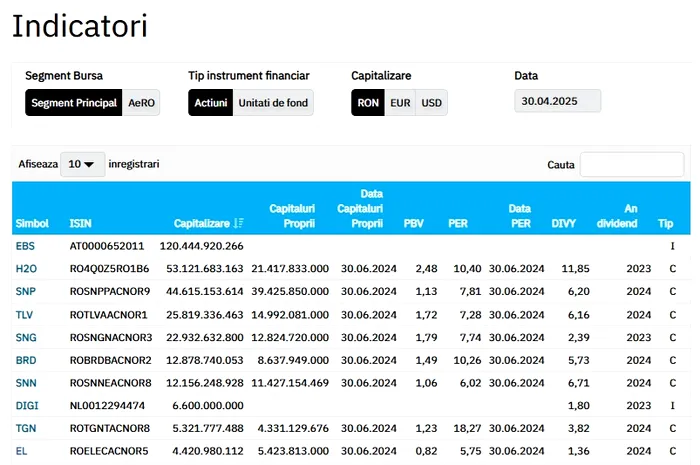Open the EL symbol link
700x465 pixels.
pyautogui.click(x=21, y=451)
